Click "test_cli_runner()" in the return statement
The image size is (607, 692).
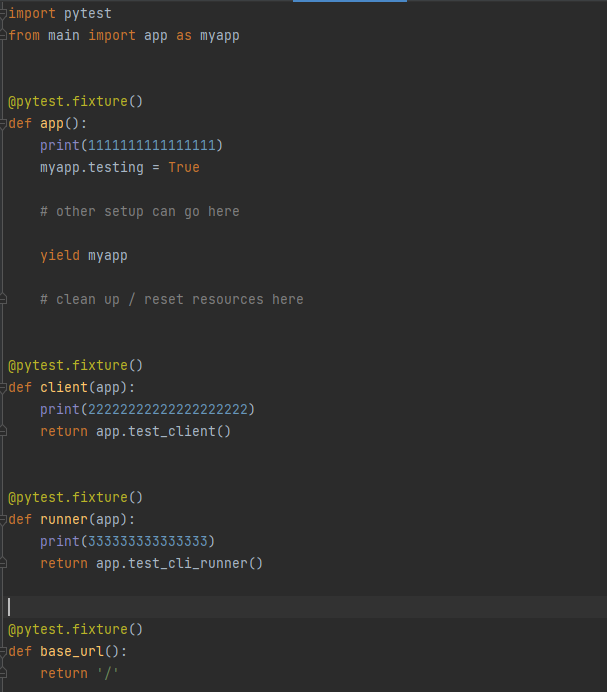tap(196, 563)
